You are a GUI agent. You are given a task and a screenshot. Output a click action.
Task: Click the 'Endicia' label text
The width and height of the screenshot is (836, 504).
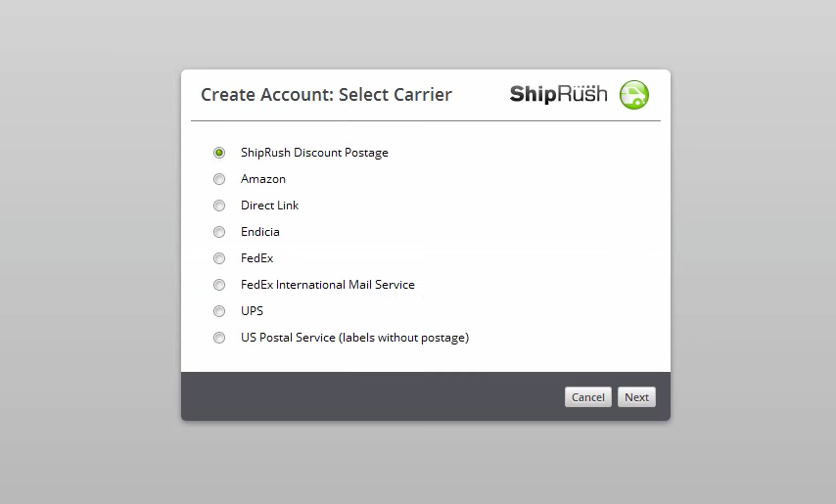click(x=260, y=232)
